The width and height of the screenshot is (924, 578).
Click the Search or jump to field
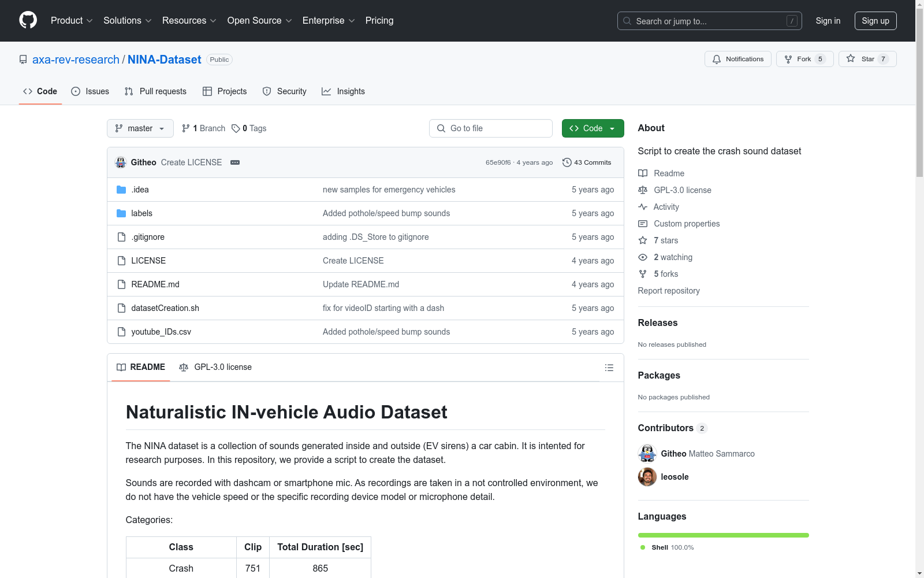pos(709,21)
